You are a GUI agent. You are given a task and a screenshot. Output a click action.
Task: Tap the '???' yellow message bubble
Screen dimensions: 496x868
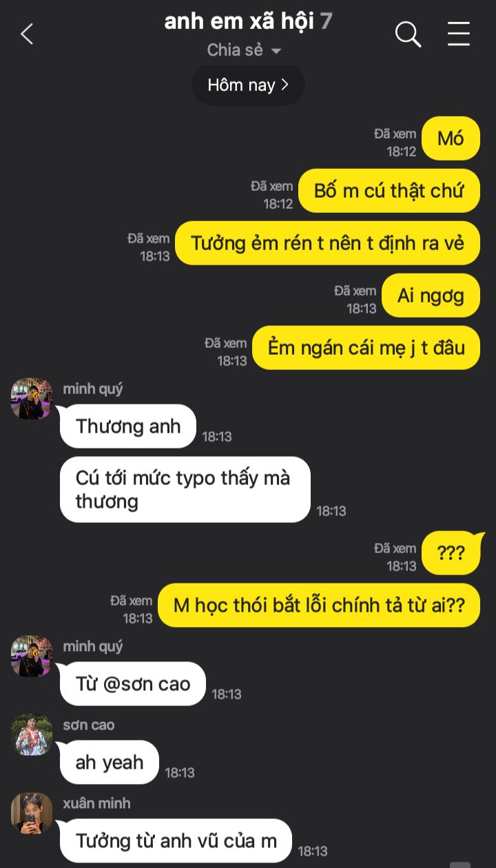(x=451, y=553)
